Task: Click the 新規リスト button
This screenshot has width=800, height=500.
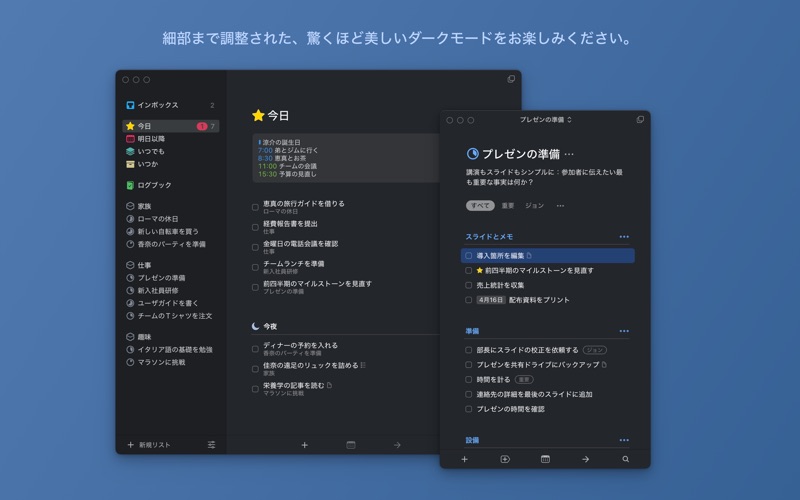Action: (148, 445)
